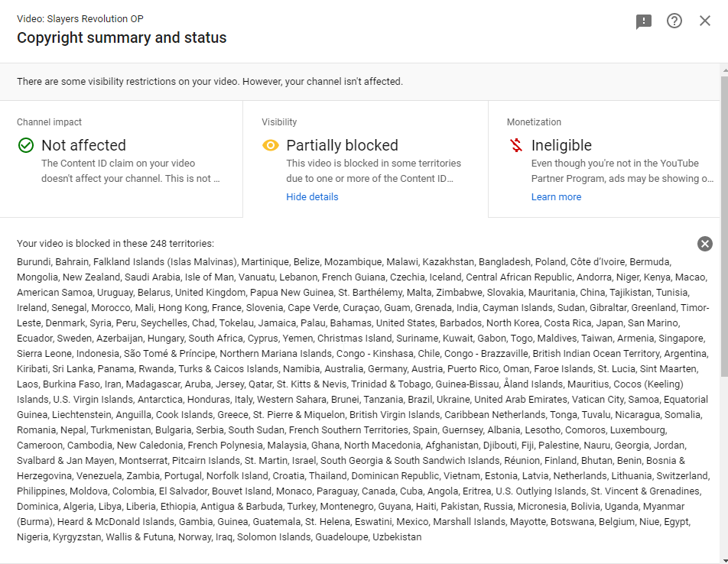Click the Copyright summary and status title
Viewport: 728px width, 564px height.
122,37
